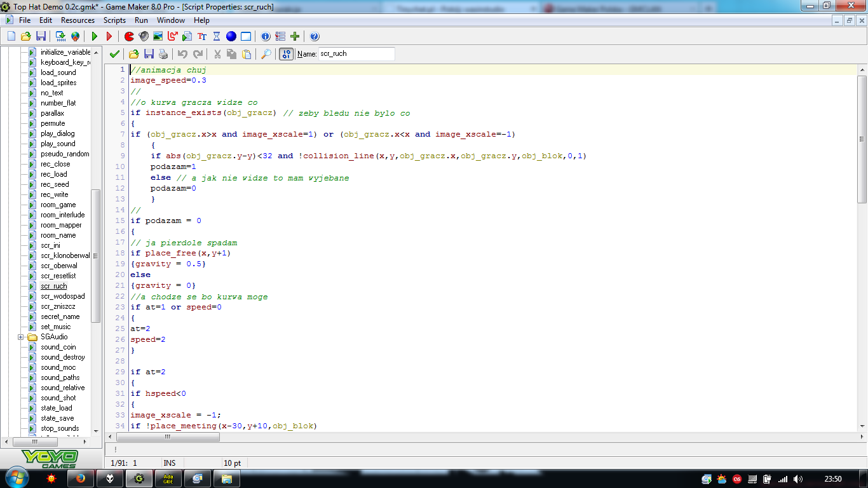This screenshot has height=488, width=868.
Task: Open find and replace magnifier tool
Action: [x=266, y=54]
